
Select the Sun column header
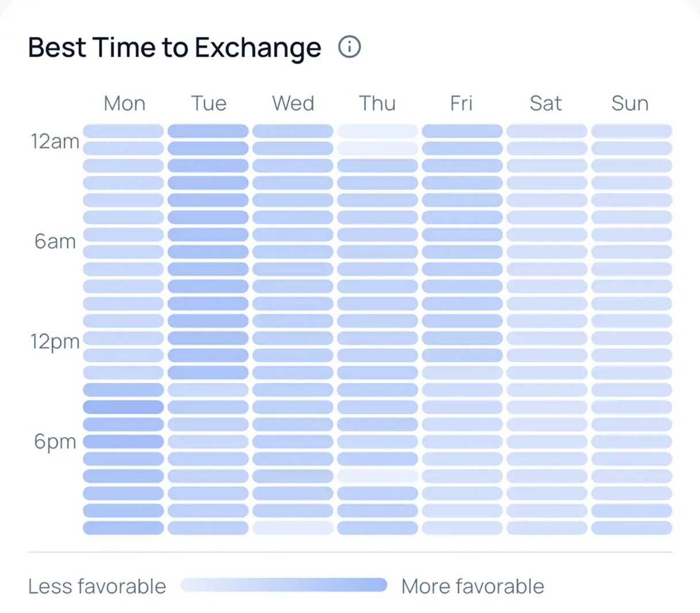pyautogui.click(x=630, y=104)
